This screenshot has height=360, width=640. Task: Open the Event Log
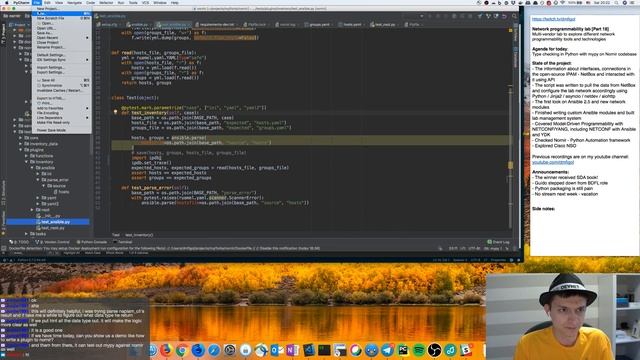pos(498,242)
